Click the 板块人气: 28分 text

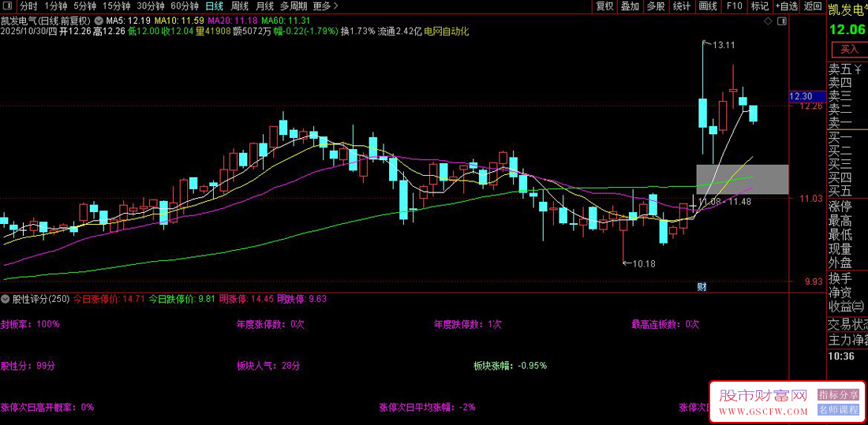[268, 366]
